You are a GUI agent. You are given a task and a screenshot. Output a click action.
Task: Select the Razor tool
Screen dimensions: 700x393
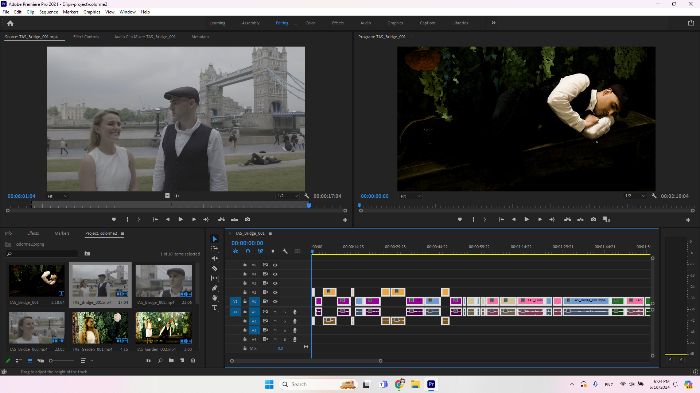(x=215, y=268)
